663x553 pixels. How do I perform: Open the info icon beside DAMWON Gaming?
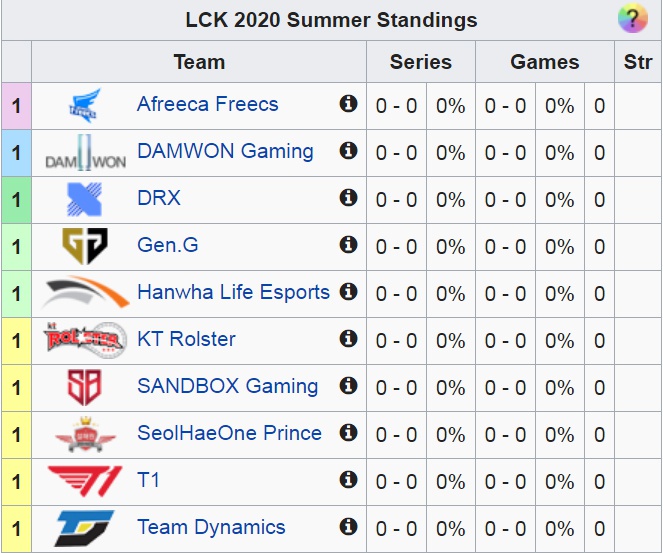(x=348, y=151)
